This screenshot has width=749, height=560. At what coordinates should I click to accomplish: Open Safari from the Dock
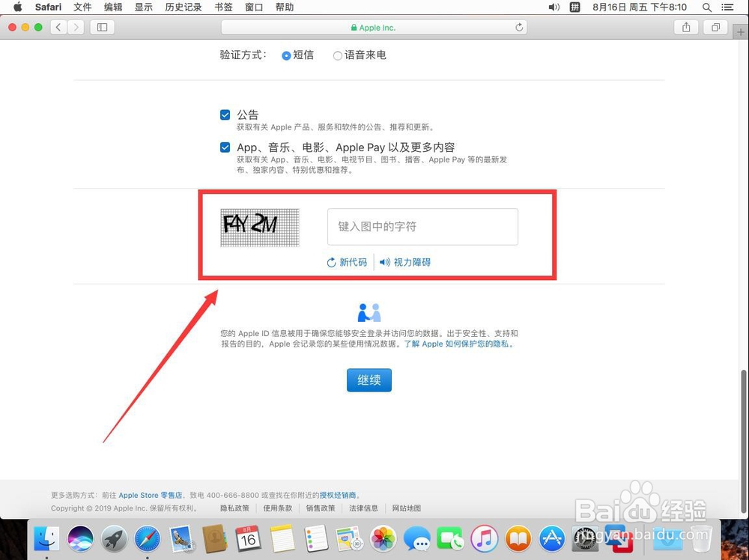click(147, 539)
